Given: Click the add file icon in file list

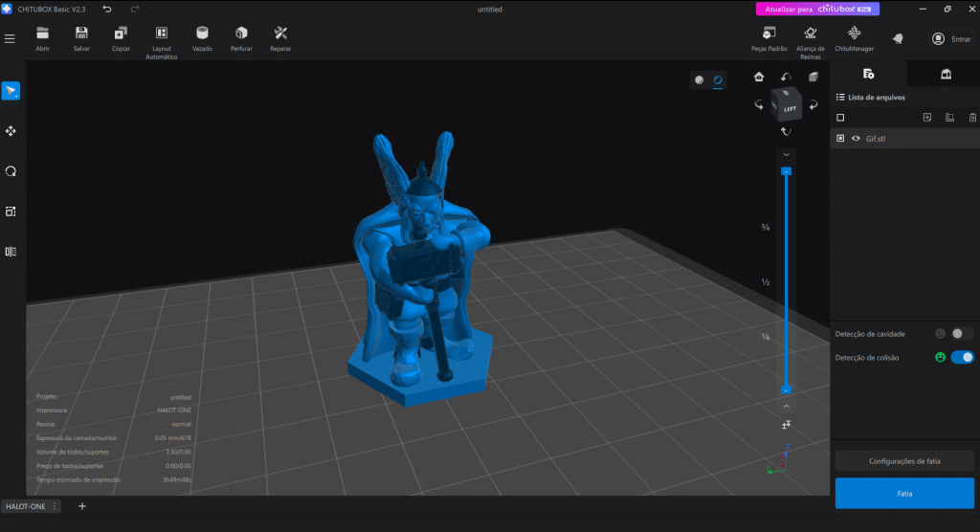Looking at the screenshot, I should [926, 118].
